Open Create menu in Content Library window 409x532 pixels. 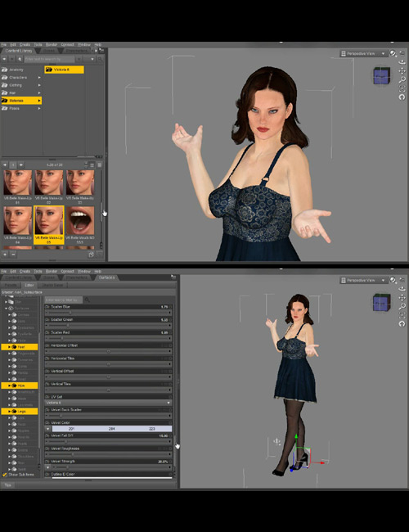click(25, 44)
